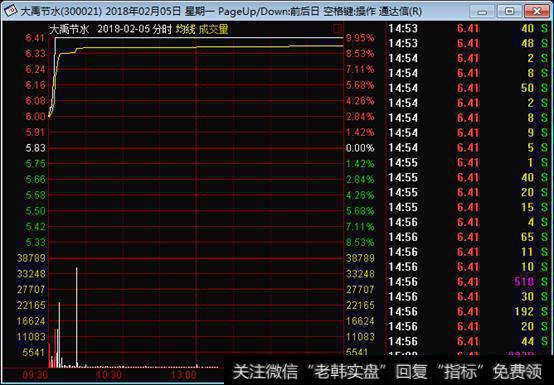Select the 14:55 tick with volume 1
The image size is (554, 385).
(x=468, y=162)
